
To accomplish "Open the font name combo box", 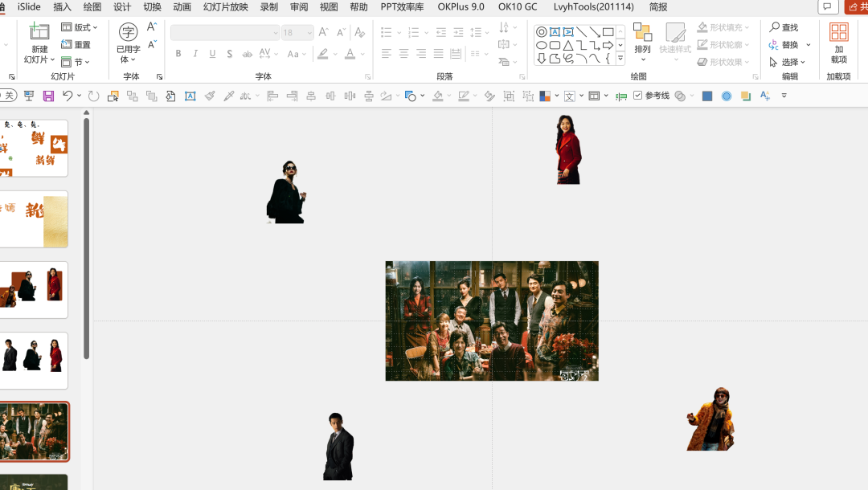I will [x=225, y=33].
